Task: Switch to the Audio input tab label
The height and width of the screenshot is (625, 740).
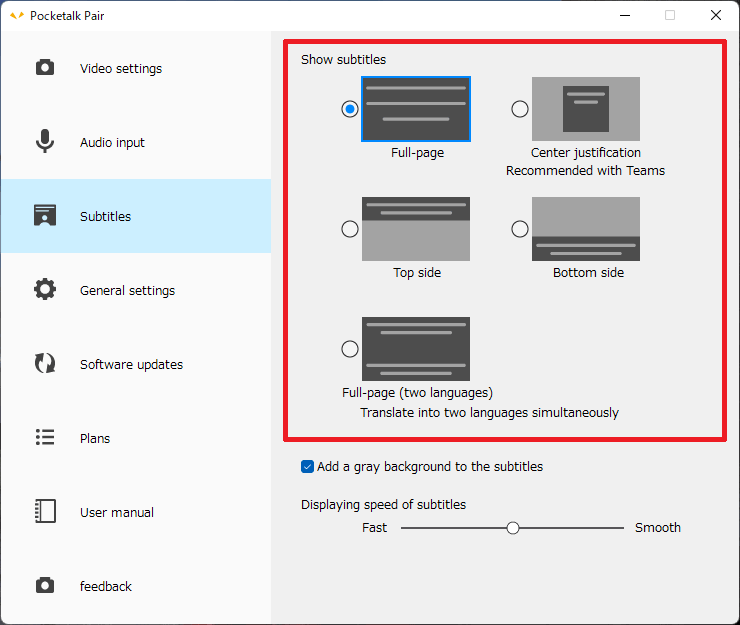Action: coord(112,143)
